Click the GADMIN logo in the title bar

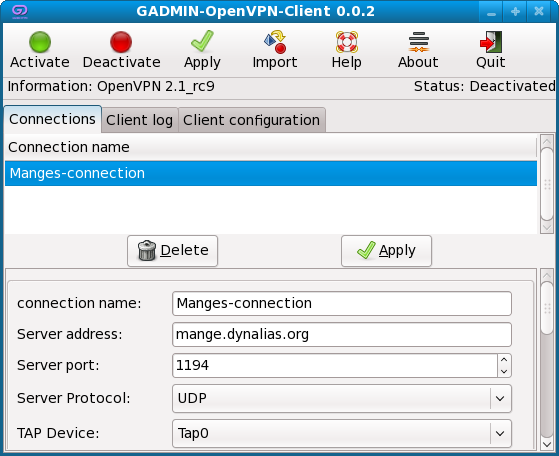20,11
